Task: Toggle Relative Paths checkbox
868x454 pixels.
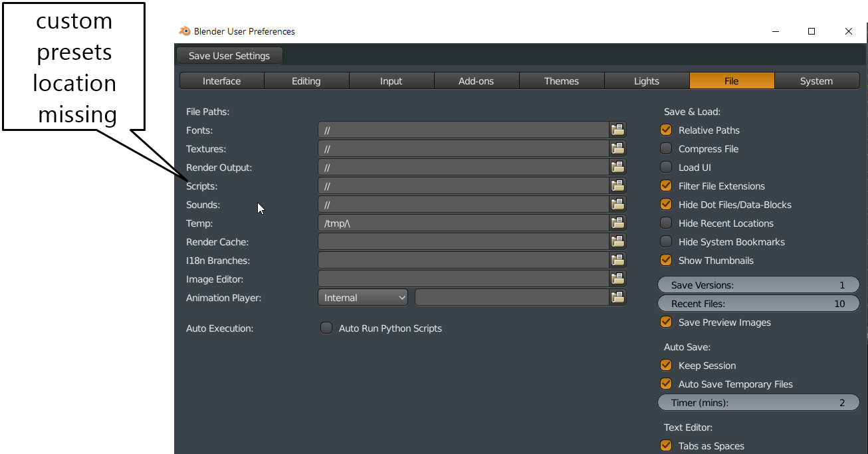Action: click(x=666, y=130)
